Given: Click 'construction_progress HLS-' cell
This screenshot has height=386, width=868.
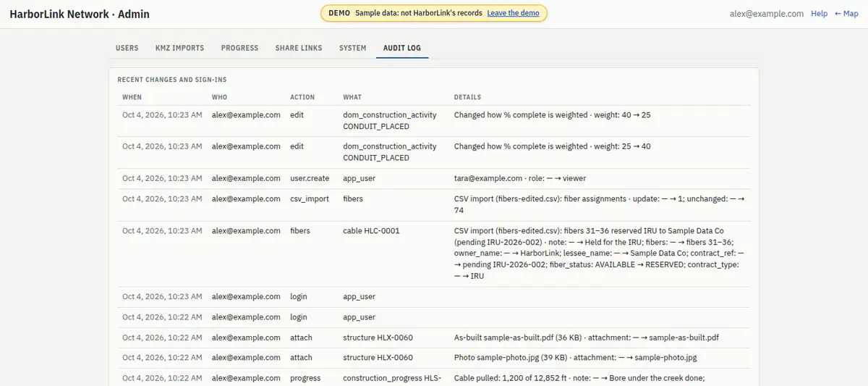Looking at the screenshot, I should [x=391, y=378].
